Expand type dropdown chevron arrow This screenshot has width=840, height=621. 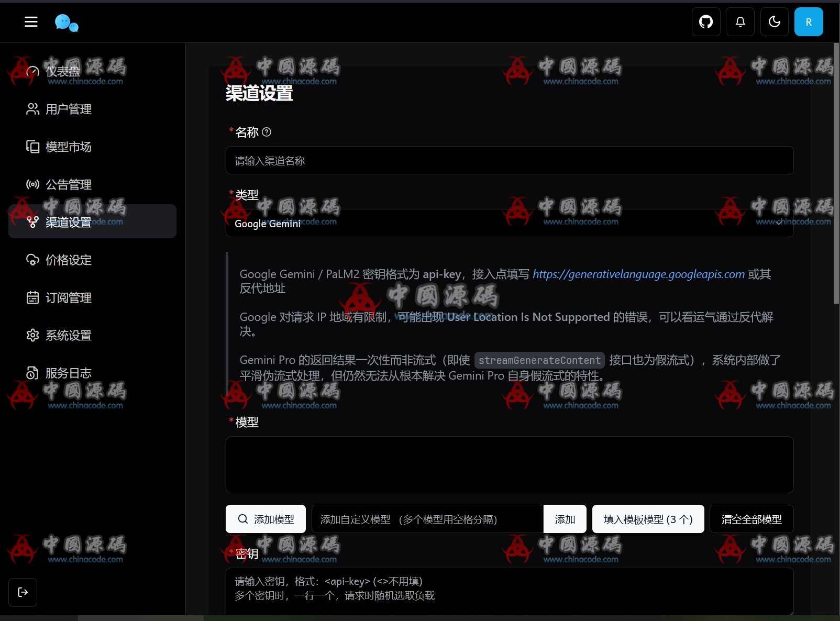pyautogui.click(x=779, y=223)
